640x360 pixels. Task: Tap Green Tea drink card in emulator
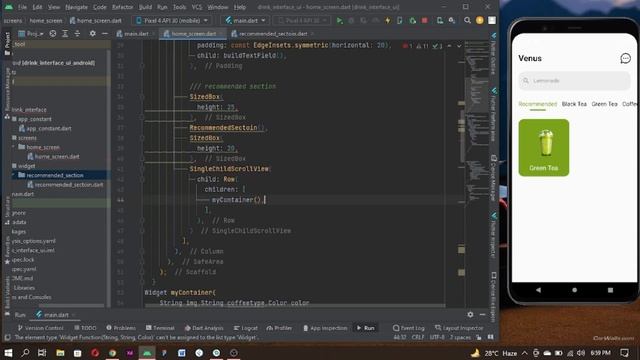point(544,147)
